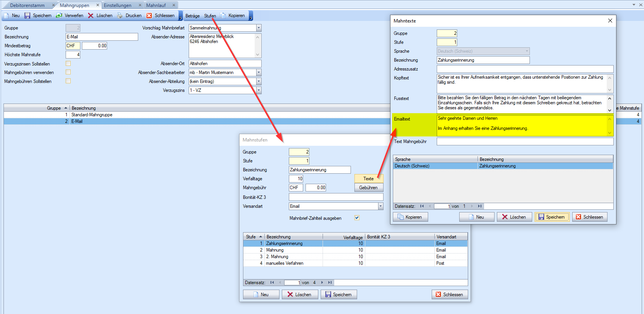
Task: Close the Mahnlauf tab with its X
Action: pos(174,5)
